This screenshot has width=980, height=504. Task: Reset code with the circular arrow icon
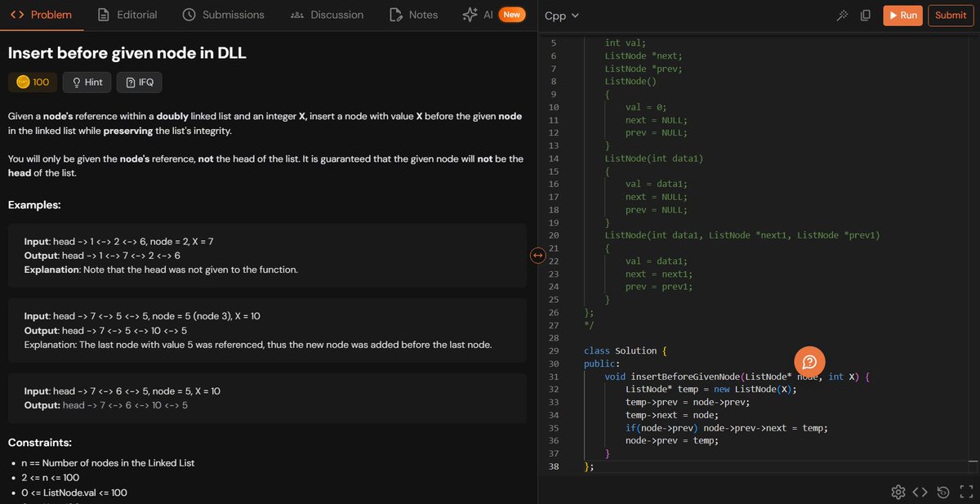942,492
